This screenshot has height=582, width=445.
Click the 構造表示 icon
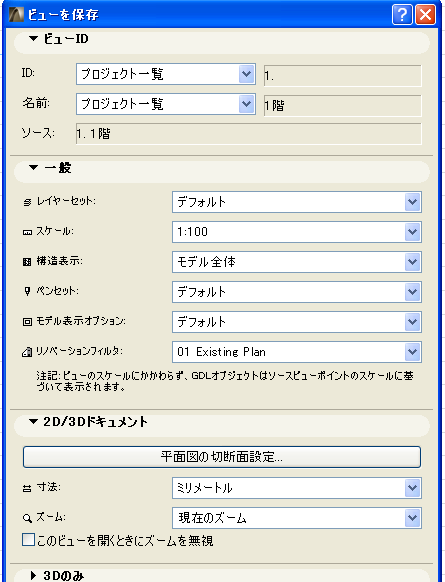(x=27, y=262)
